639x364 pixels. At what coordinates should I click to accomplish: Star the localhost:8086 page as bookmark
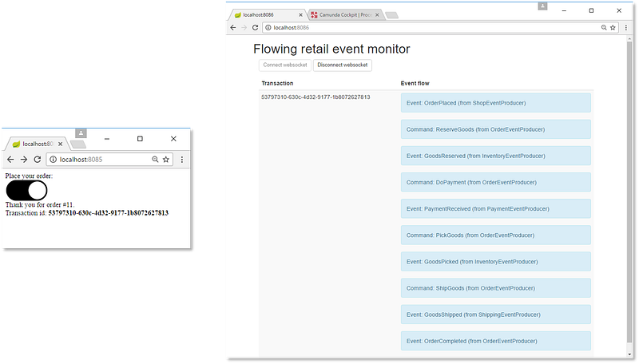(614, 27)
